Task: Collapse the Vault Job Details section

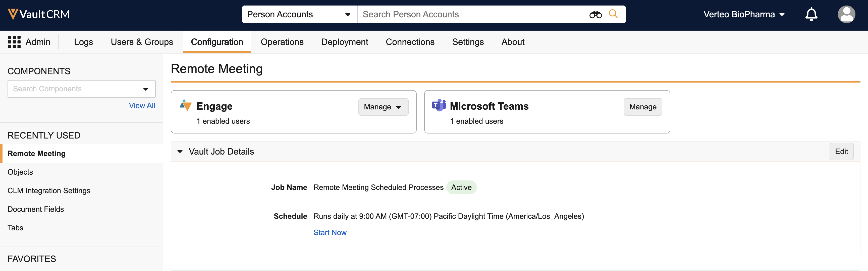Action: (180, 152)
